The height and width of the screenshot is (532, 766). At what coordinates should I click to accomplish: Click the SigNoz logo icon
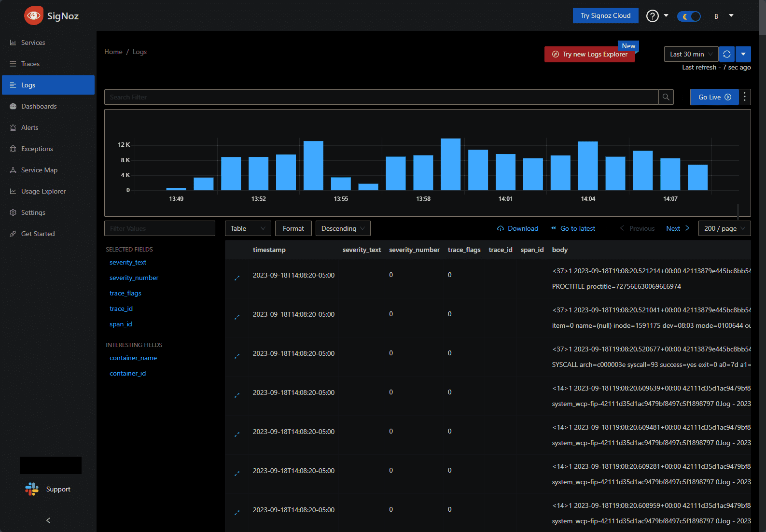pyautogui.click(x=34, y=16)
